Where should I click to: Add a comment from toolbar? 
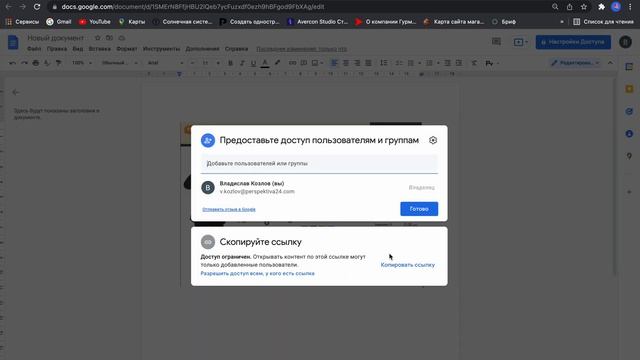click(304, 63)
